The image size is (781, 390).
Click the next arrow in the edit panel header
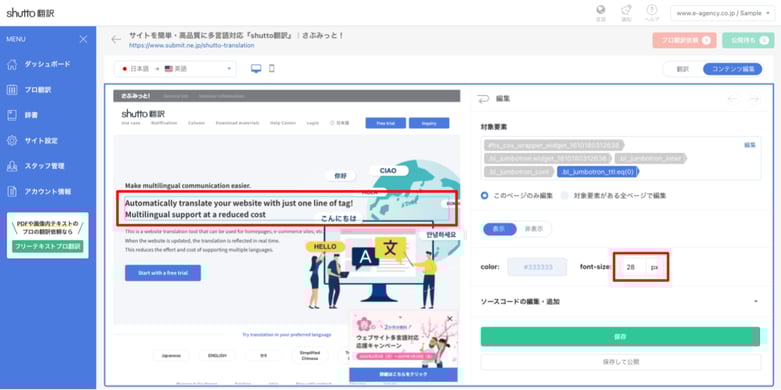click(754, 99)
